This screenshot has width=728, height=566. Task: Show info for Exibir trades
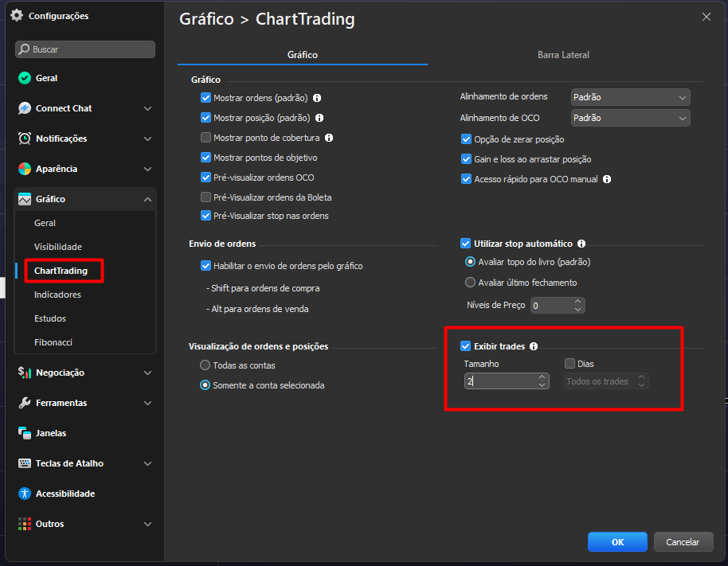[x=534, y=346]
